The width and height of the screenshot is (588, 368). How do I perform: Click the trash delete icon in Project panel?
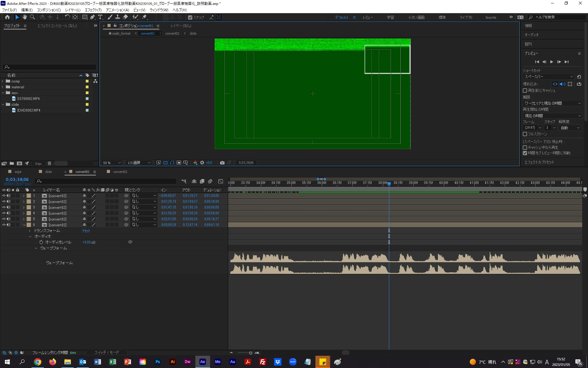[49, 163]
